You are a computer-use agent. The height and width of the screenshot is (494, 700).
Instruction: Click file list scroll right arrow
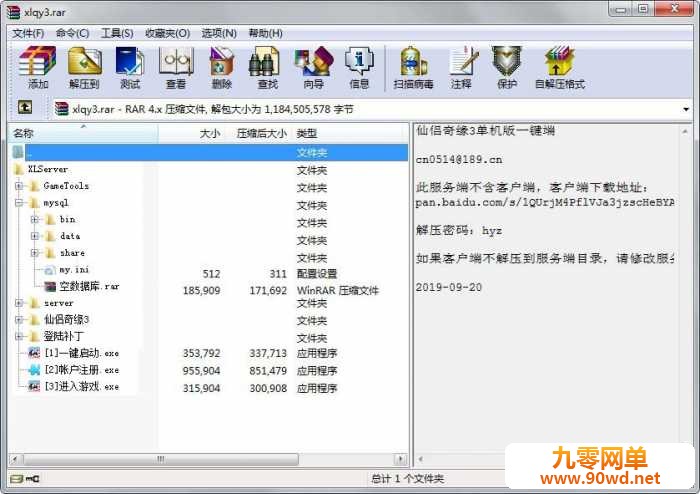point(400,459)
